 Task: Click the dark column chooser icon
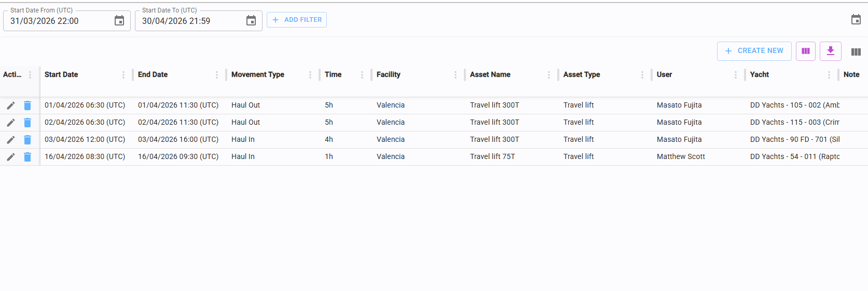(x=856, y=51)
